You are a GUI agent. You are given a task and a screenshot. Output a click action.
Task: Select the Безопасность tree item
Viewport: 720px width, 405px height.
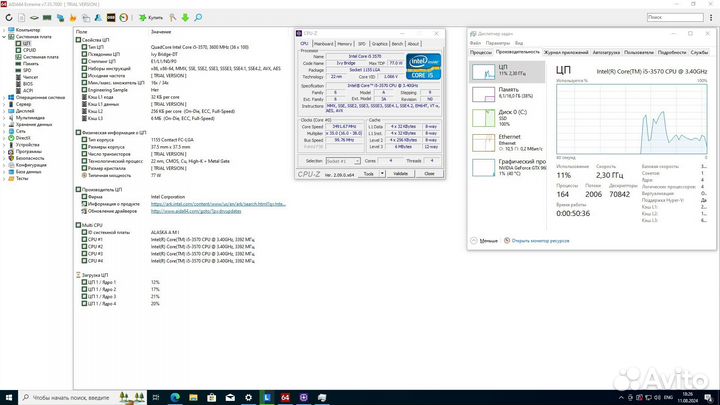click(29, 158)
